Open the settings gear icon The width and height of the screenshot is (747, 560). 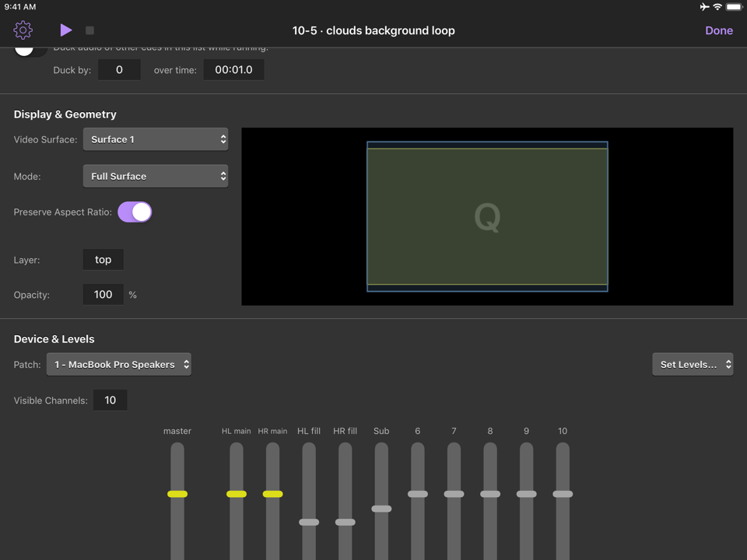(23, 30)
